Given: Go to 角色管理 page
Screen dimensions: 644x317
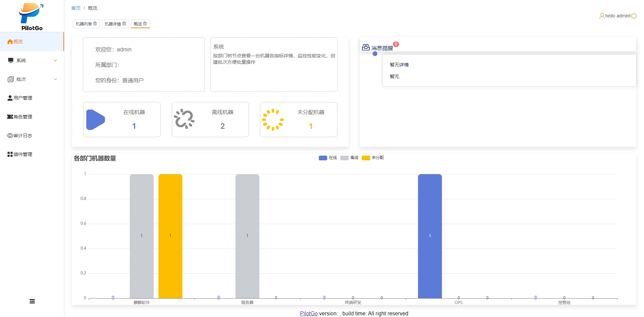Looking at the screenshot, I should (x=23, y=117).
